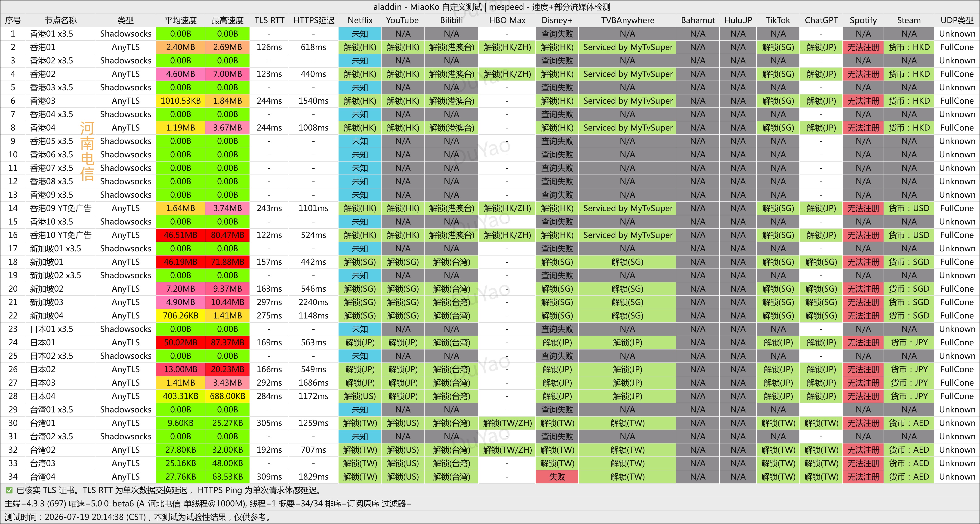Select 货币：USD Steam cell for 香港09 YT免广告
This screenshot has height=524, width=980.
tap(909, 208)
